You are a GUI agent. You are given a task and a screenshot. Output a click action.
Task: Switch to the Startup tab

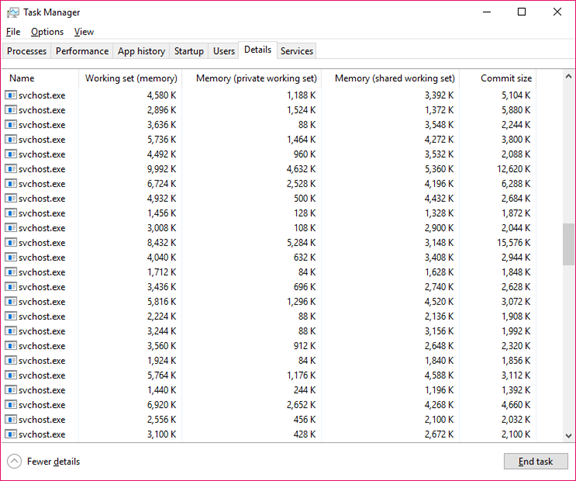[189, 51]
